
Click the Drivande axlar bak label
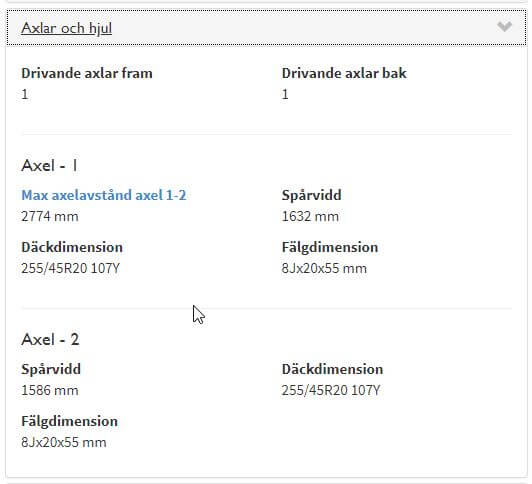(344, 73)
